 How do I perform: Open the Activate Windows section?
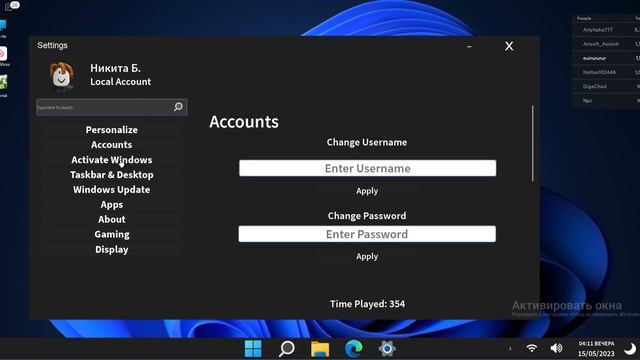click(x=111, y=160)
